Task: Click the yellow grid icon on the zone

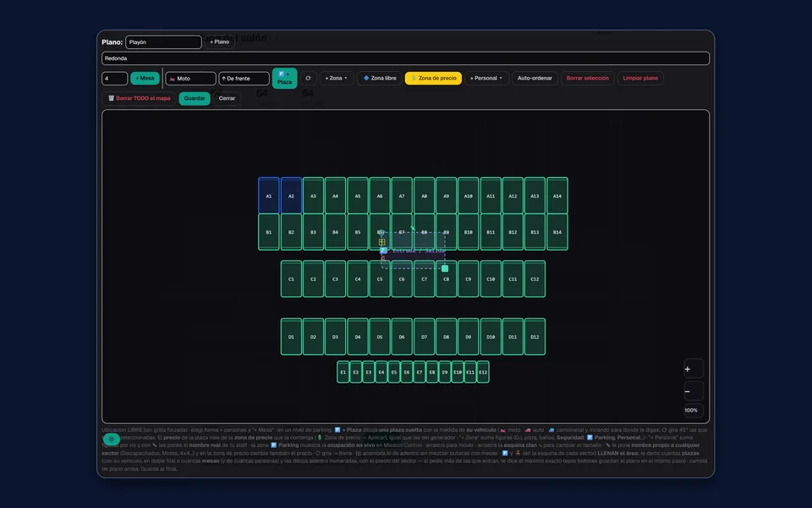Action: (x=381, y=242)
